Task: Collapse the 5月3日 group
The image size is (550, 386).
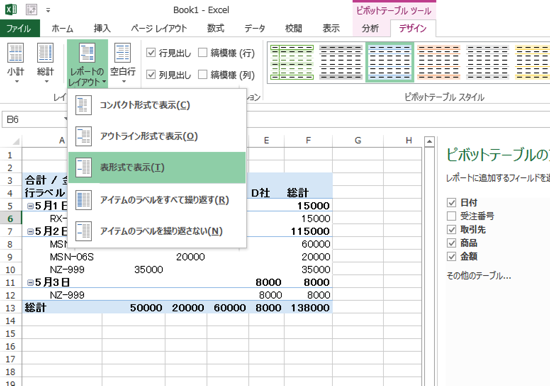Action: 30,282
